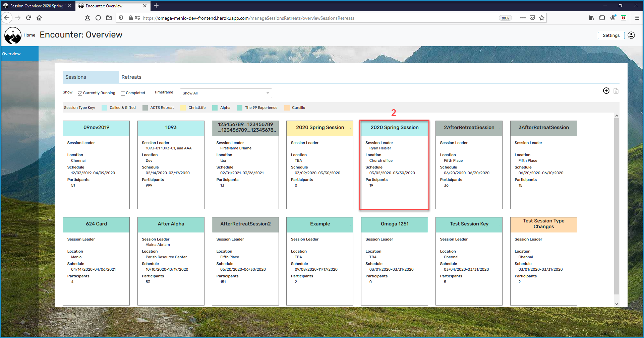Open the Firefox library icon

tap(591, 18)
